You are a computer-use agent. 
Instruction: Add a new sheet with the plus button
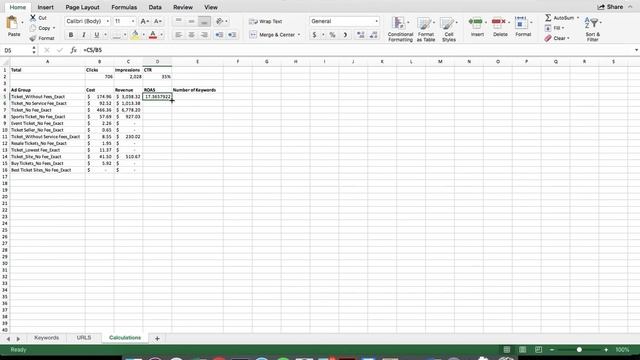pos(157,338)
